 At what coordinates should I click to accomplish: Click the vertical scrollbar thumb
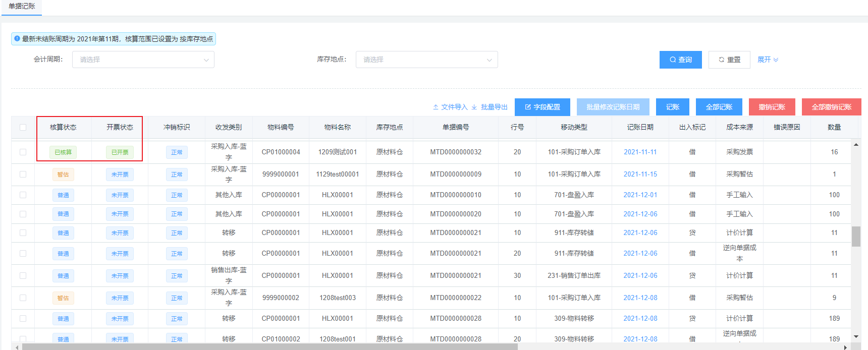tap(856, 236)
